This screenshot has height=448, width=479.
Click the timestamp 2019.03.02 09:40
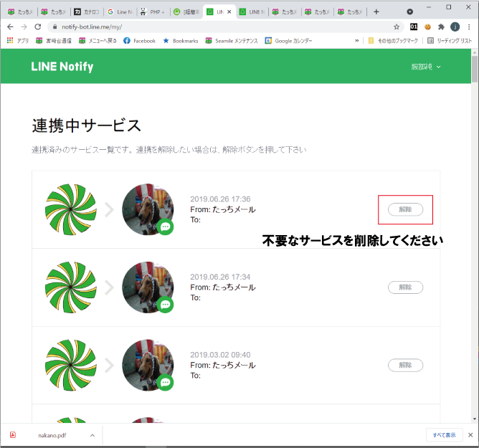pyautogui.click(x=220, y=355)
